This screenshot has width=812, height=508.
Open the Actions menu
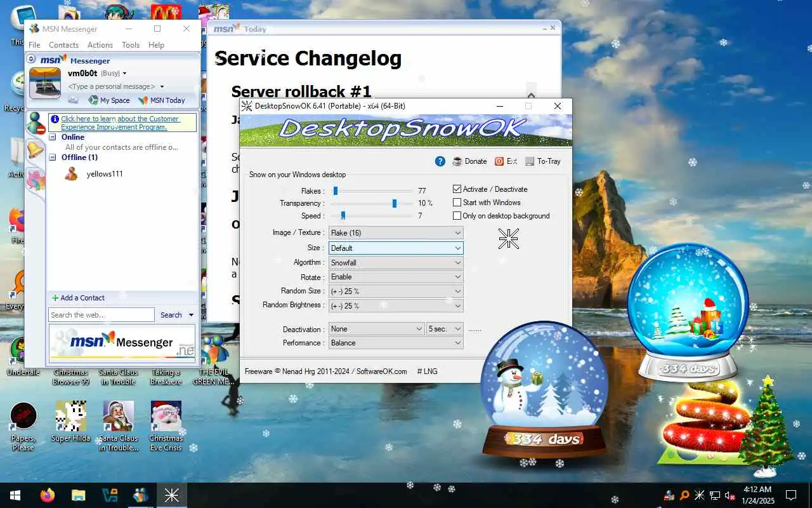click(100, 45)
